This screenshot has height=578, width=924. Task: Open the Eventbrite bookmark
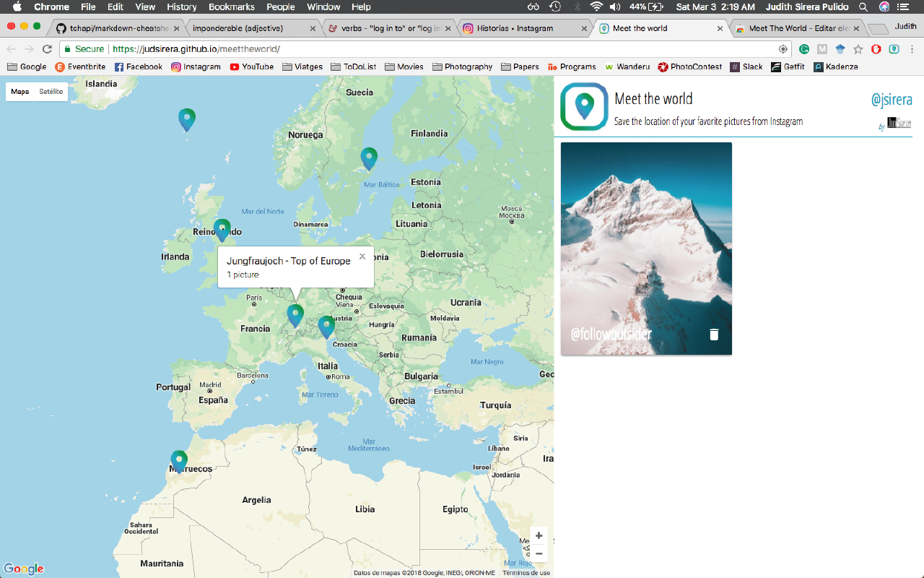click(80, 66)
